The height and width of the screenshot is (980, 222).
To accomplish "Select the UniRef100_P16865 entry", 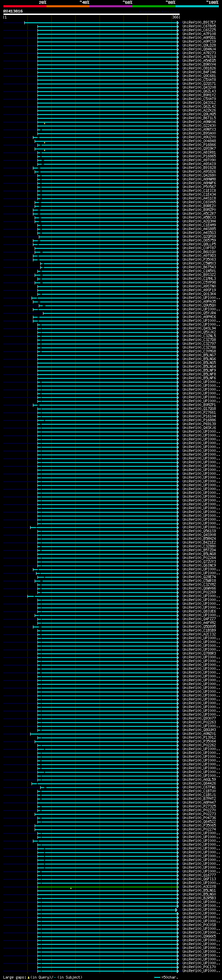I will point(199,156).
